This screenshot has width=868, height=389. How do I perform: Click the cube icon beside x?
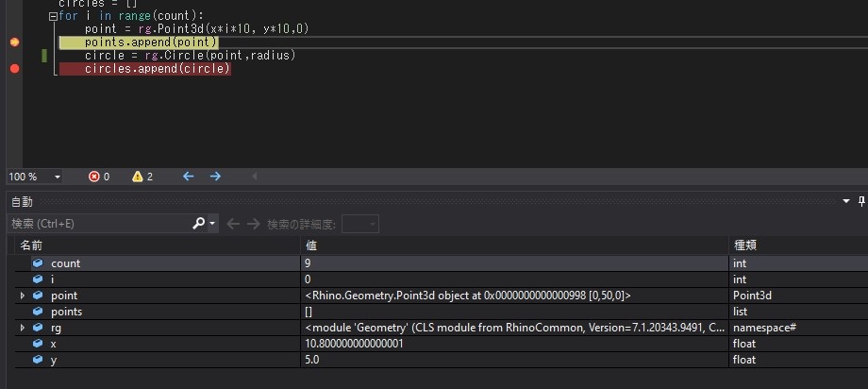[38, 344]
